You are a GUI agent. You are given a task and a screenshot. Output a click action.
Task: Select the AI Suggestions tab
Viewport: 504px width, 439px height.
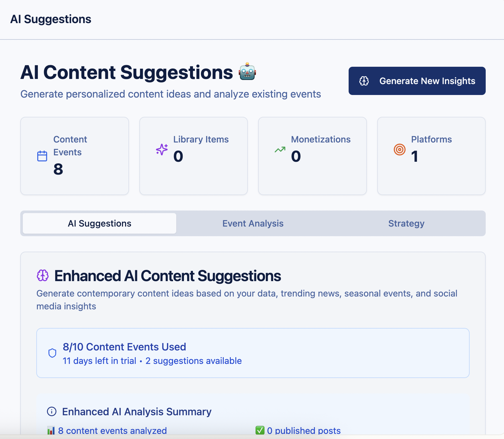coord(100,223)
